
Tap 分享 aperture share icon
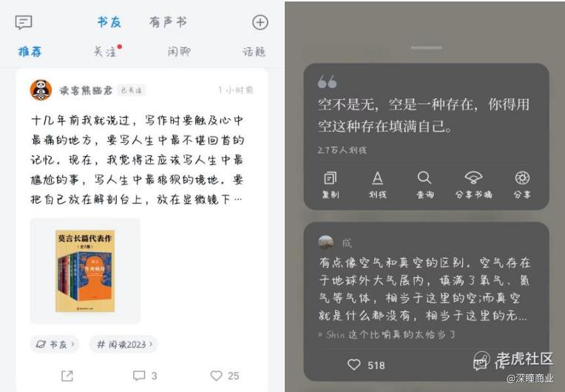pyautogui.click(x=522, y=178)
